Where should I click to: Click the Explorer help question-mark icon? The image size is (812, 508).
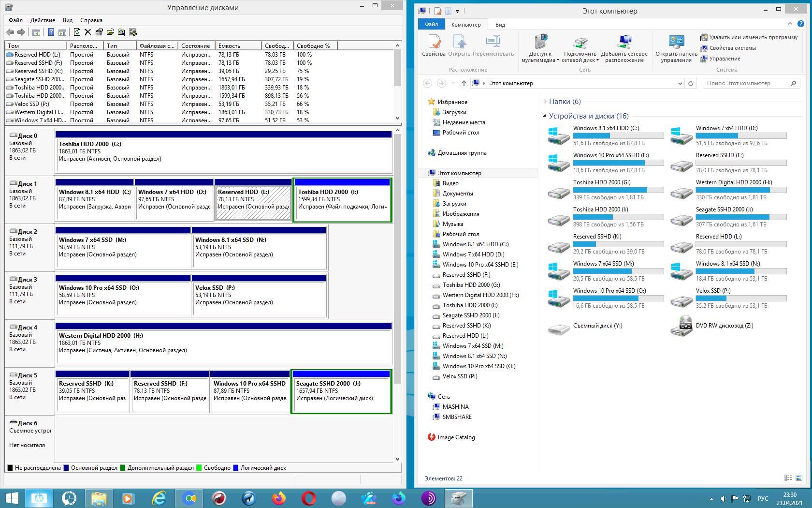(x=801, y=23)
